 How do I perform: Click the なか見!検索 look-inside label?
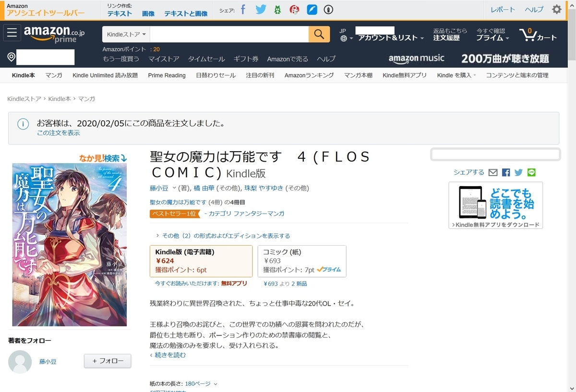(x=103, y=157)
